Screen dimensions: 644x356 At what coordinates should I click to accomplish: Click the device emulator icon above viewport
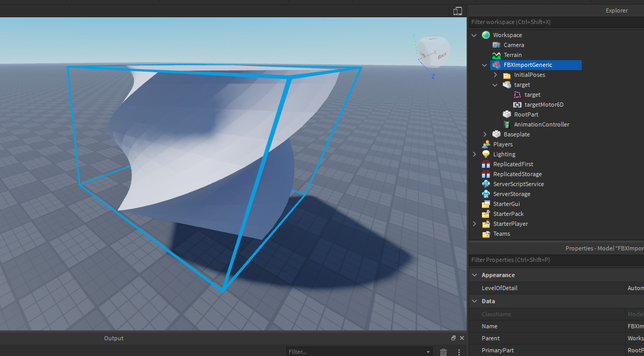(x=458, y=11)
